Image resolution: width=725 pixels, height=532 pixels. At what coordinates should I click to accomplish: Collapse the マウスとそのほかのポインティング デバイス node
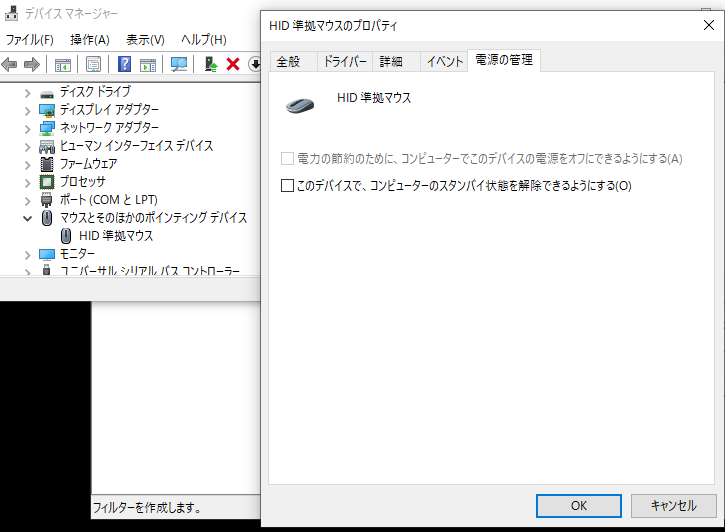28,218
